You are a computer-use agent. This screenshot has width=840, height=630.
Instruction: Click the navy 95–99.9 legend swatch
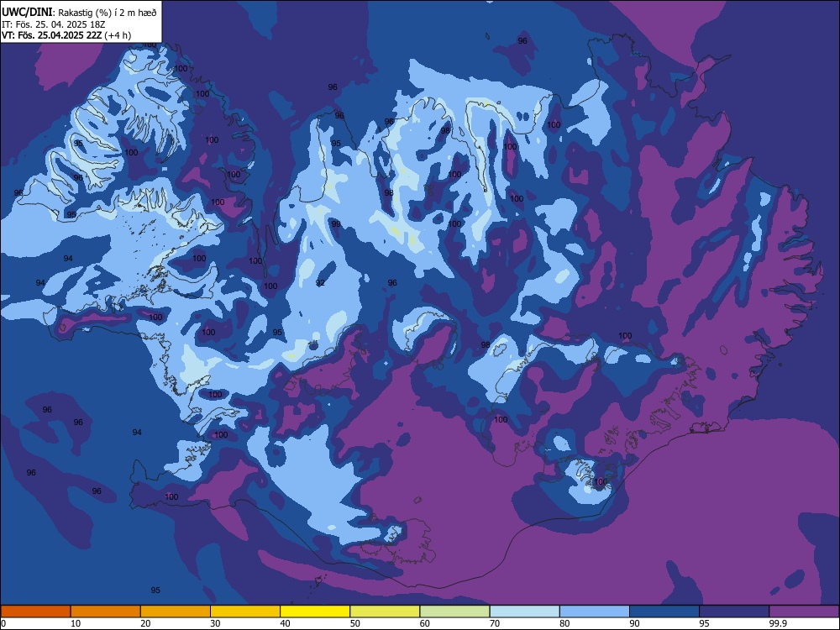click(x=734, y=612)
